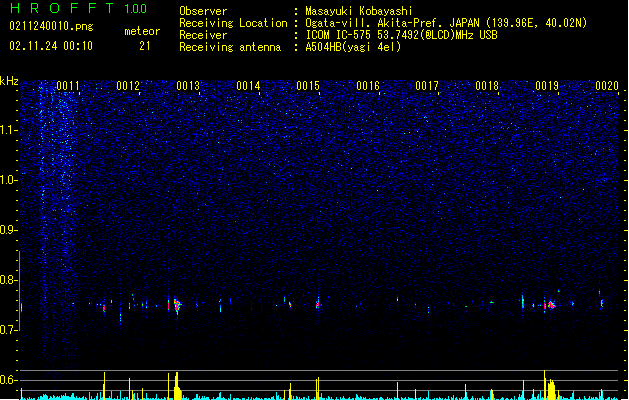Click the kHz axis unit label

(9, 81)
